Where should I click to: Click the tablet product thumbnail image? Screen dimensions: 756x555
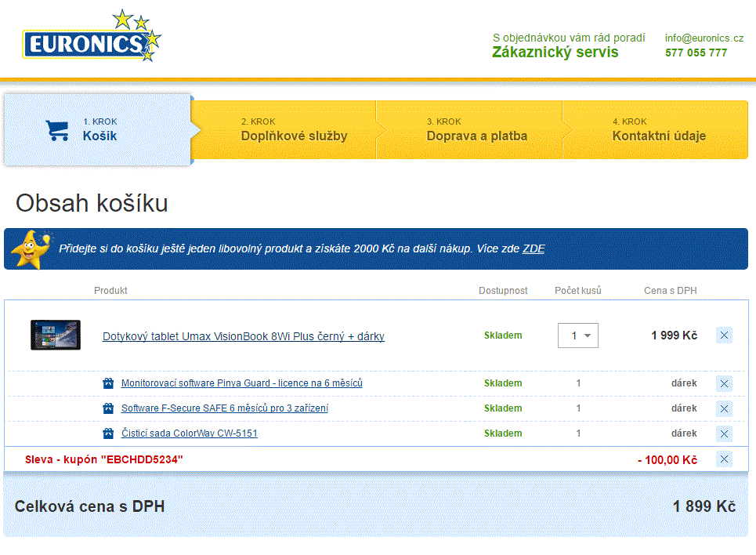[x=56, y=335]
